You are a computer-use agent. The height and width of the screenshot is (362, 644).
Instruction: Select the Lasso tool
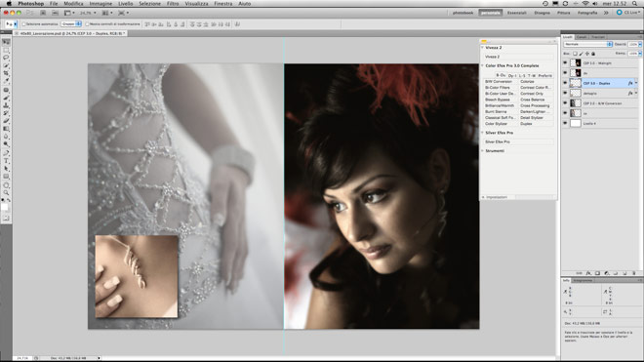6,58
